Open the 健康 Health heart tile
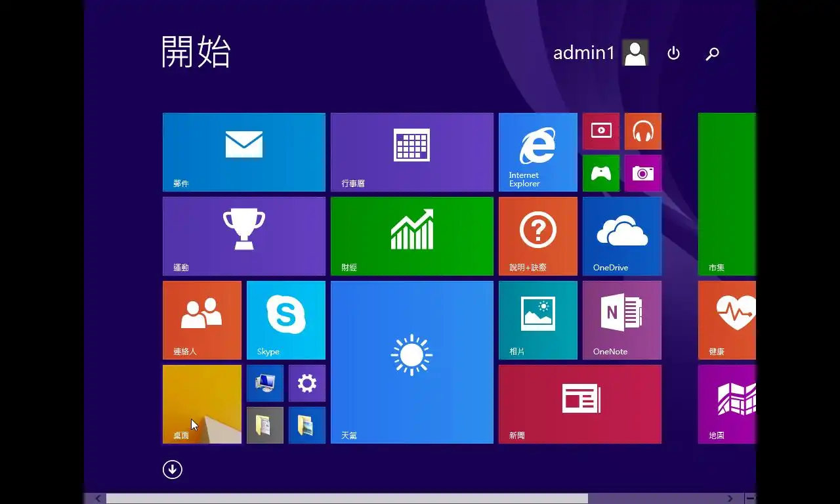The image size is (840, 504). [x=727, y=320]
